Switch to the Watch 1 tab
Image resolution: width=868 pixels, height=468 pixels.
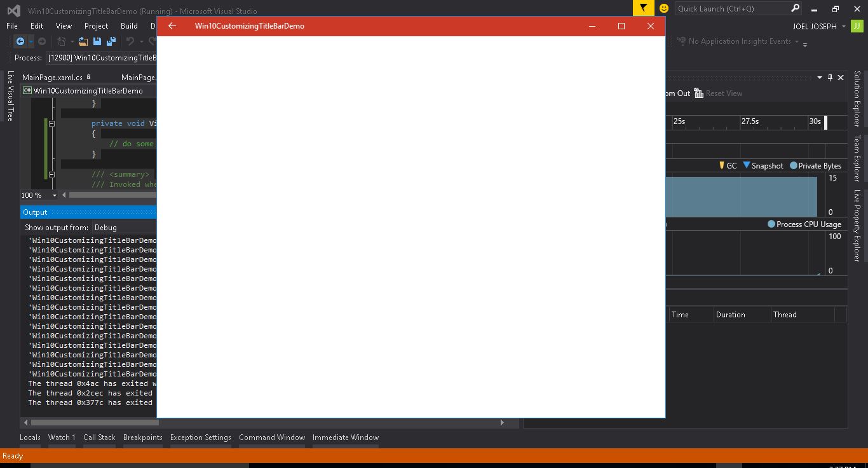pyautogui.click(x=62, y=437)
